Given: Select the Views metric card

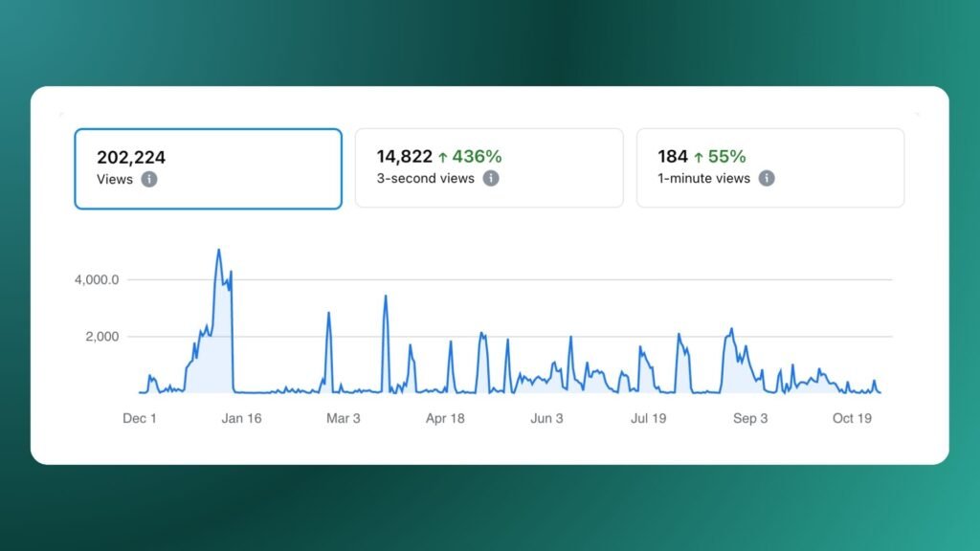Looking at the screenshot, I should tap(208, 168).
